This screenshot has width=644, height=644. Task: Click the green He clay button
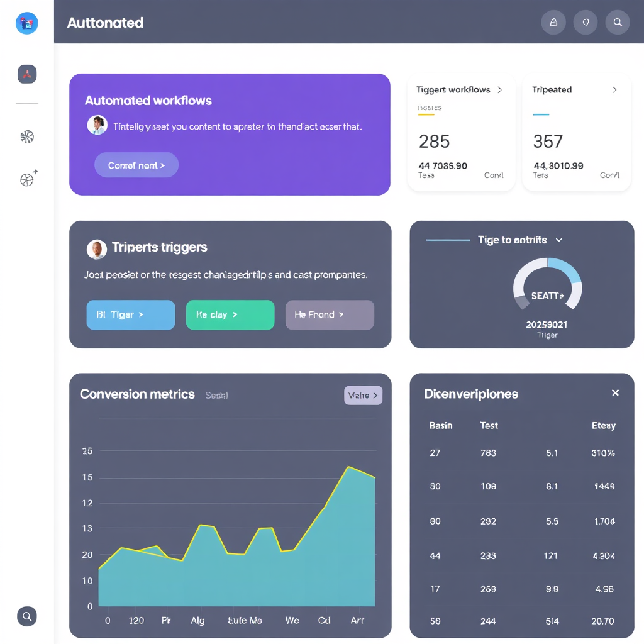[x=230, y=315]
